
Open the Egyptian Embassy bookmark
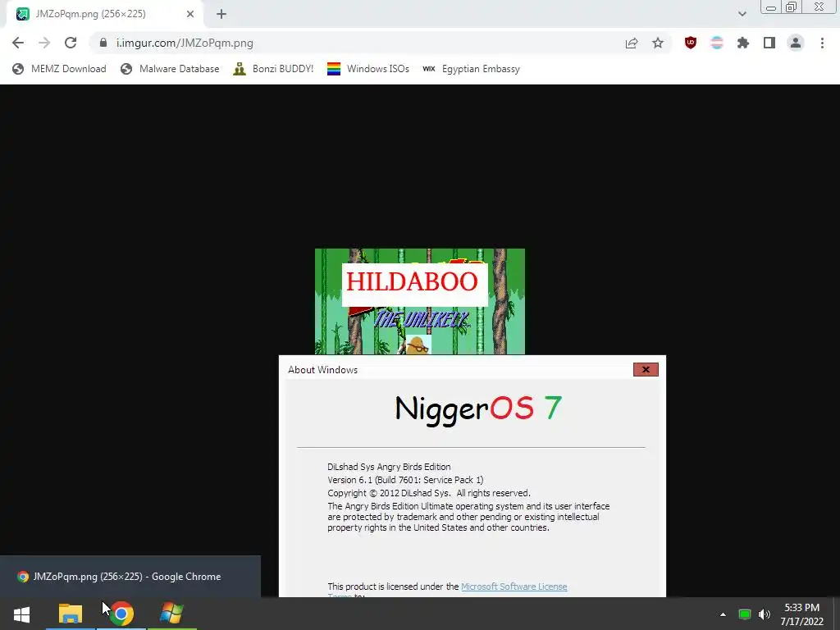(471, 69)
